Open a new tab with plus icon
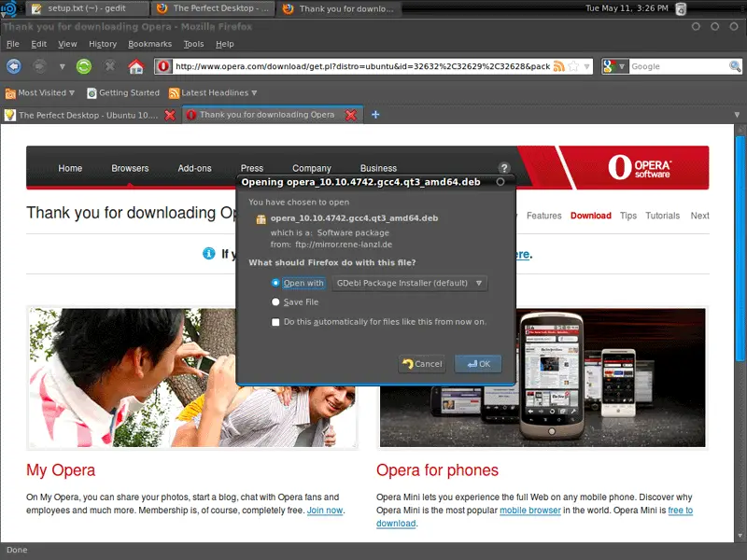Screen dimensions: 747x560 coord(375,114)
